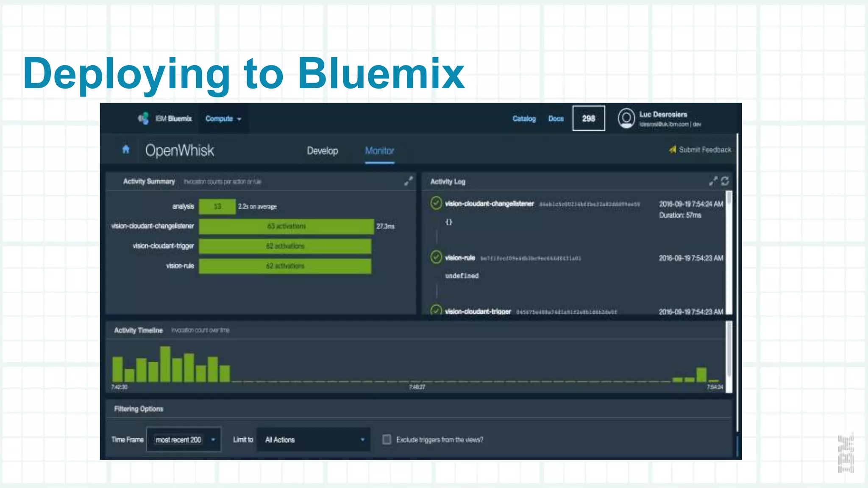Screen dimensions: 868x488
Task: Click the Activity Summary heading
Action: point(149,181)
